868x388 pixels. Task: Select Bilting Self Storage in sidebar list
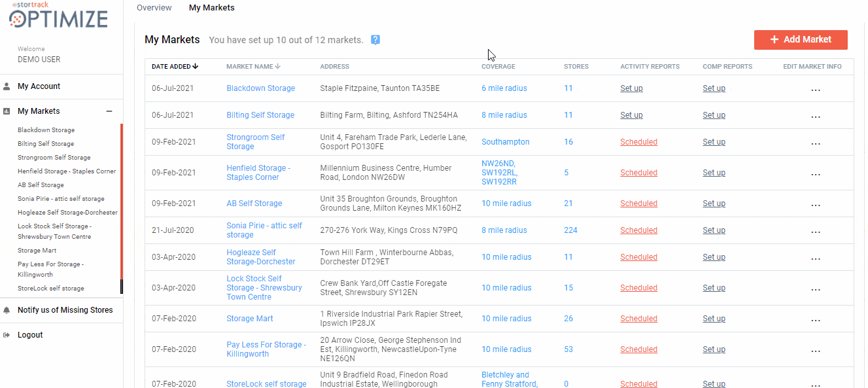coord(46,144)
